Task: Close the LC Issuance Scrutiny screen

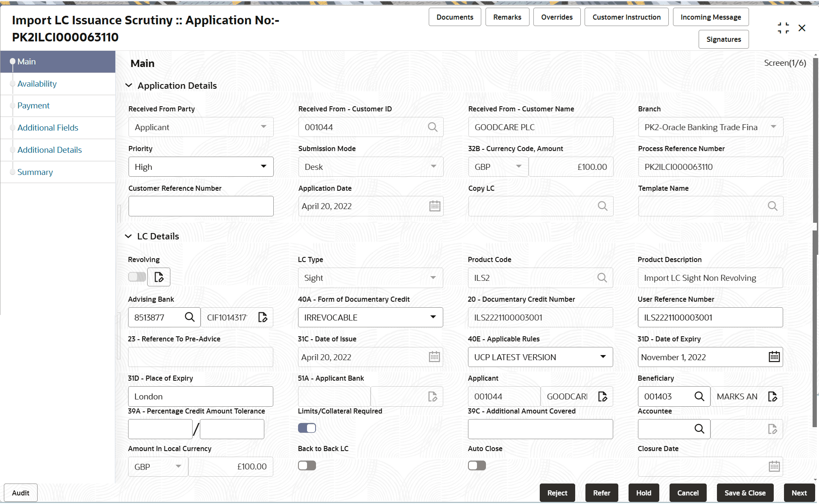Action: point(801,28)
